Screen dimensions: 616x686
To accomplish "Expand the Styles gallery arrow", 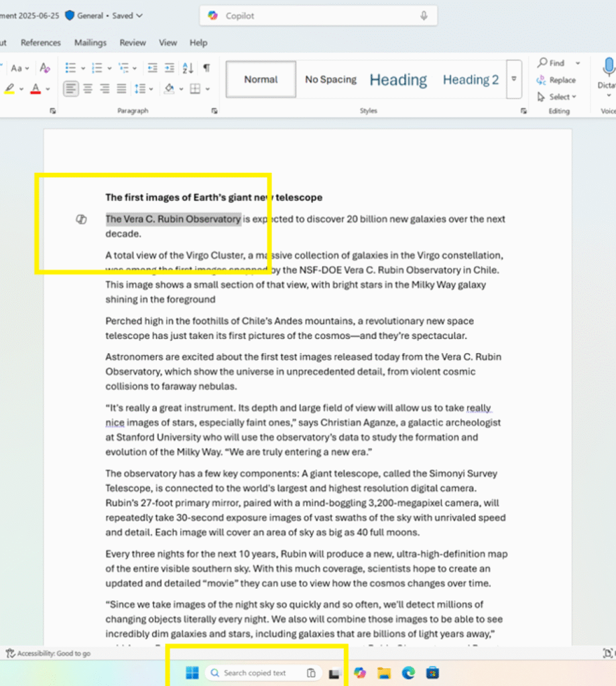I will click(x=513, y=79).
